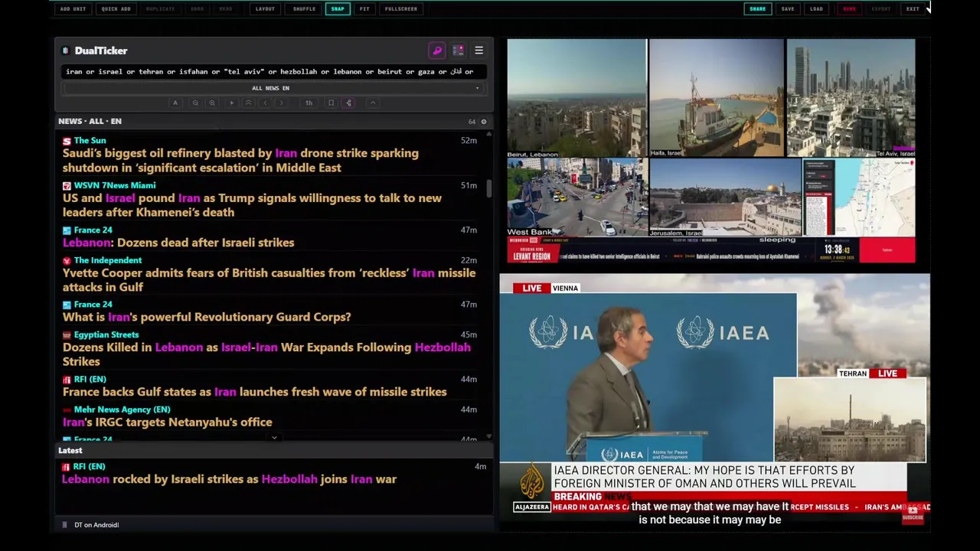Open Latest 'Lebanon rocked by Israeli strikes' headline

pyautogui.click(x=230, y=479)
